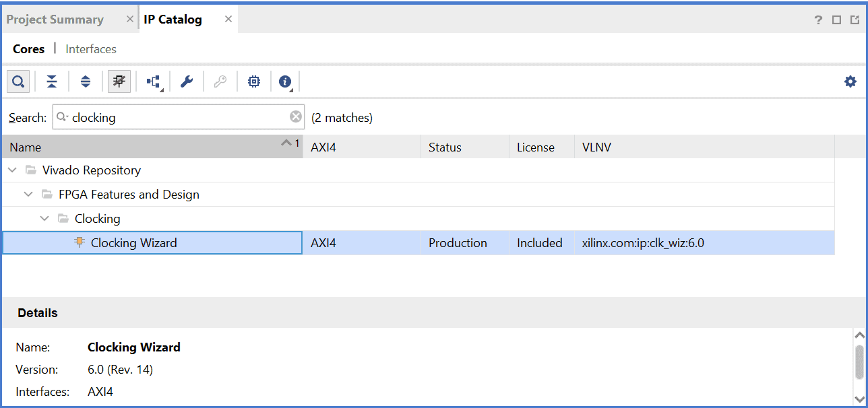Switch to the Project Summary tab

click(x=55, y=20)
